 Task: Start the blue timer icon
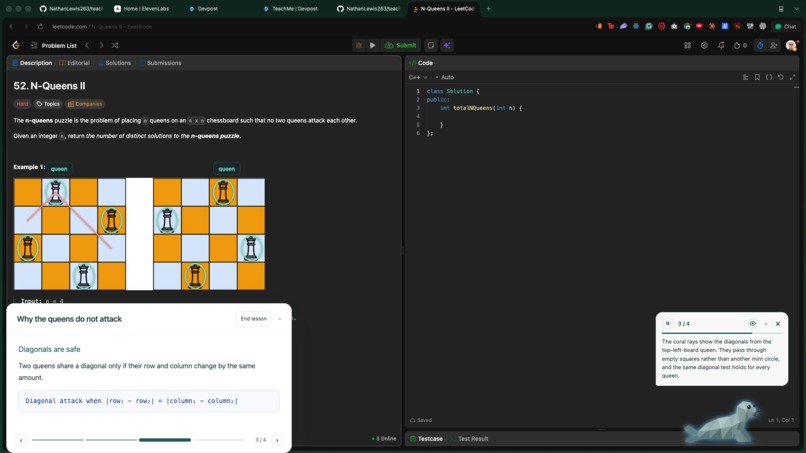(760, 45)
